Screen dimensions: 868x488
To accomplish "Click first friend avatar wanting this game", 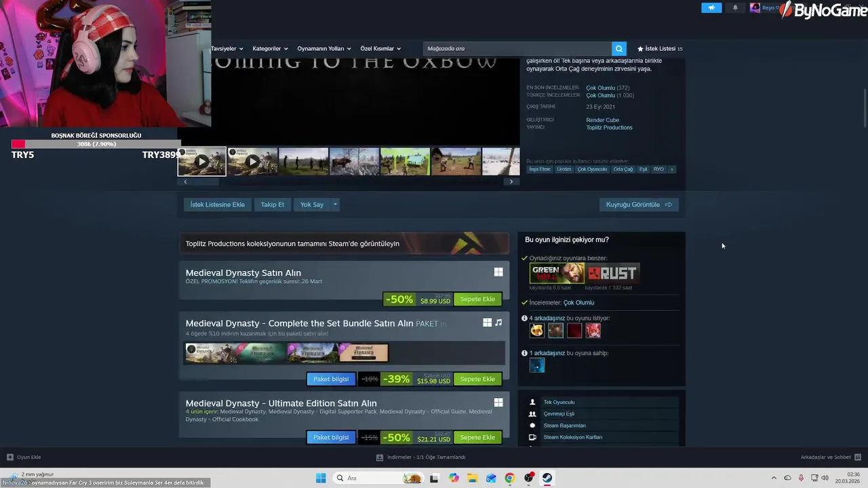I will 537,330.
